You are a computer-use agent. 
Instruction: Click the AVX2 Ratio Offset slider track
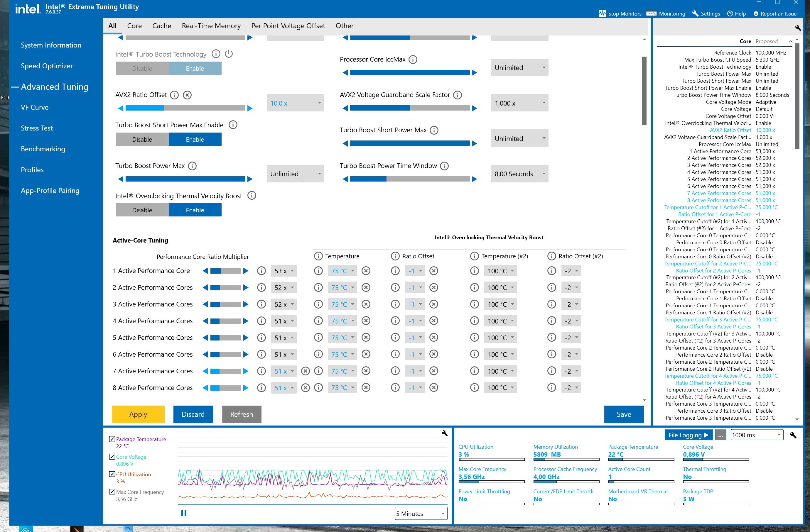click(x=185, y=108)
